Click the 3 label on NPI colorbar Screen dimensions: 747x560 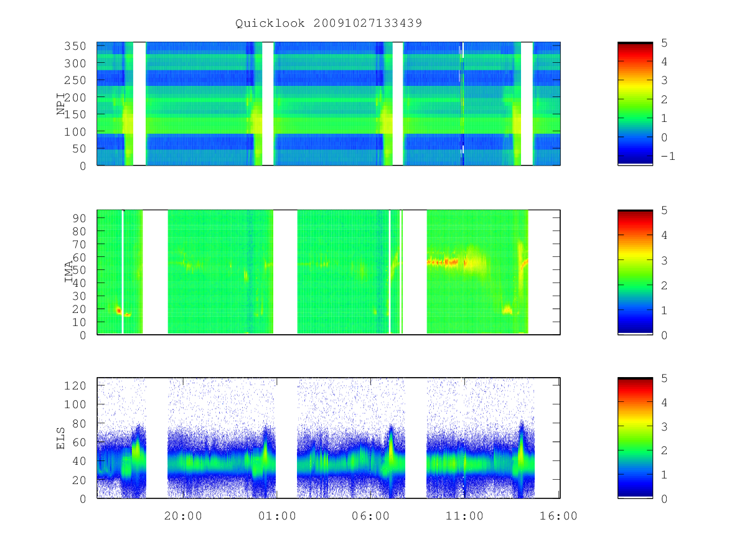[x=664, y=80]
